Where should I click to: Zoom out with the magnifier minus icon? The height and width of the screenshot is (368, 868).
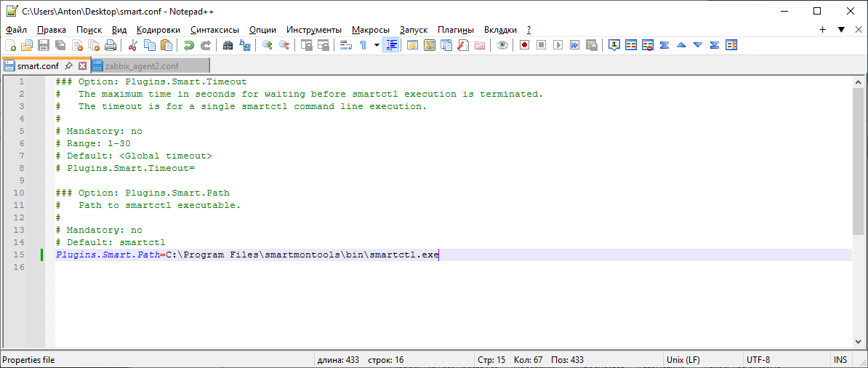284,45
